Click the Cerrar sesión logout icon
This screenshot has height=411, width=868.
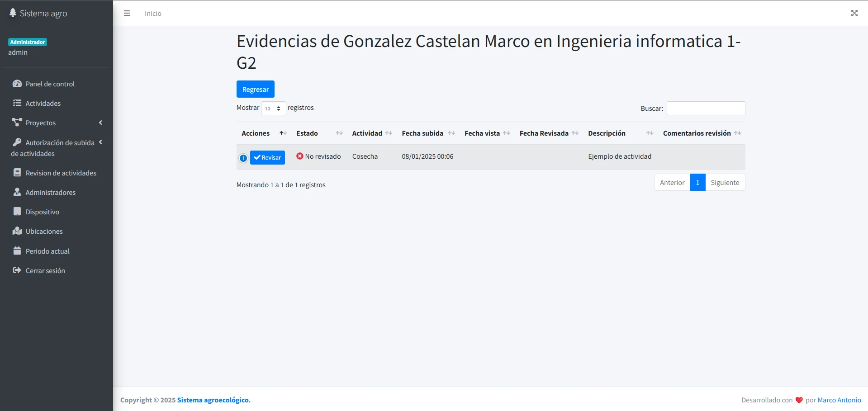(17, 270)
